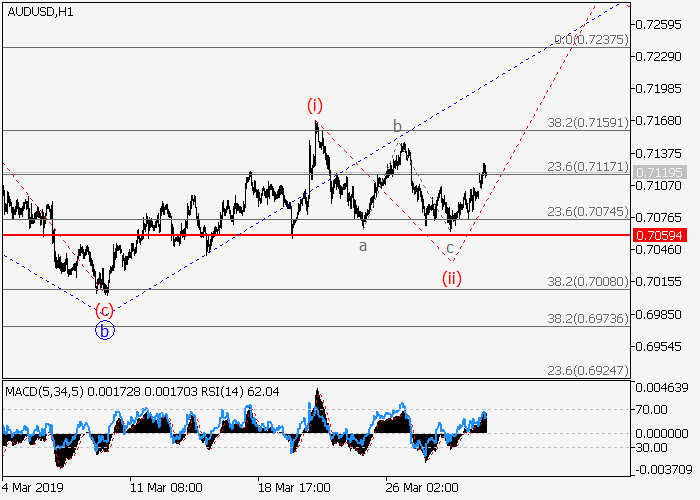Select the 26 Mar 02:00 time axis label

click(x=423, y=487)
